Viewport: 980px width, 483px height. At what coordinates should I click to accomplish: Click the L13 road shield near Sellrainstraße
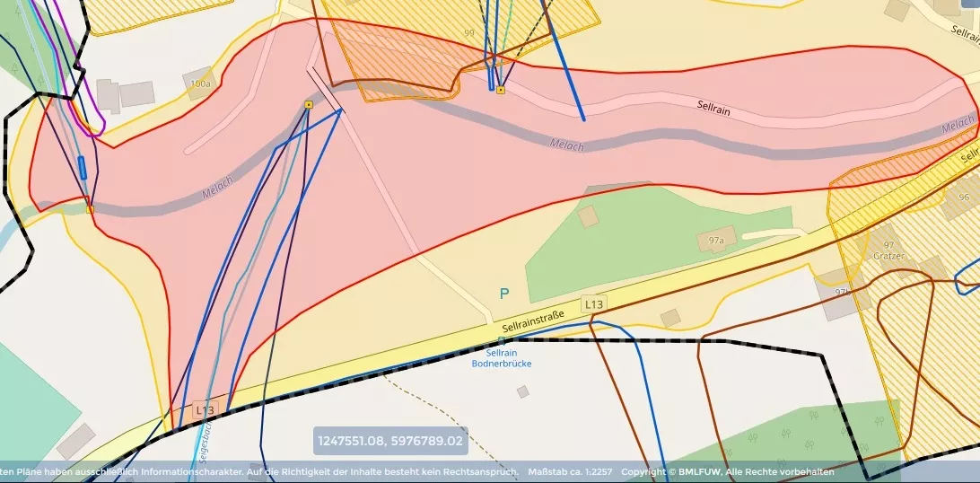593,304
